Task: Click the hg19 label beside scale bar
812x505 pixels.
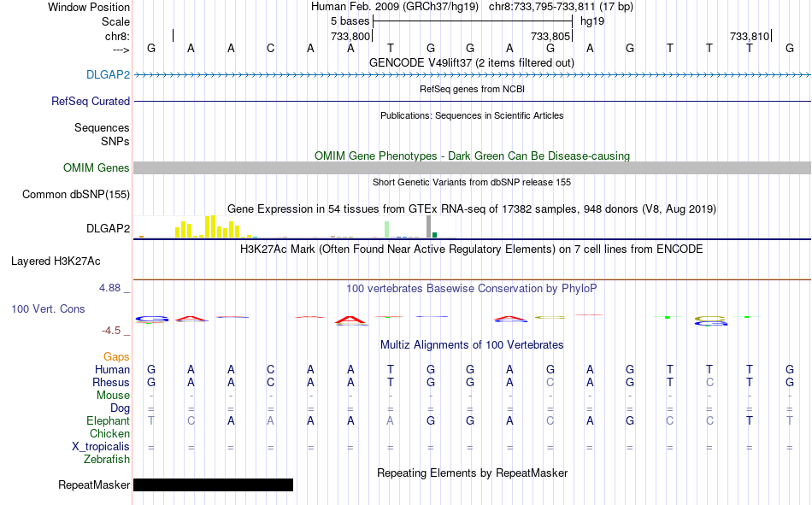Action: (592, 21)
